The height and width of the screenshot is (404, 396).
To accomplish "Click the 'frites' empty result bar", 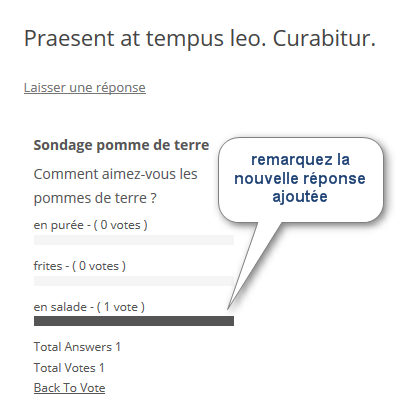I will (x=134, y=281).
